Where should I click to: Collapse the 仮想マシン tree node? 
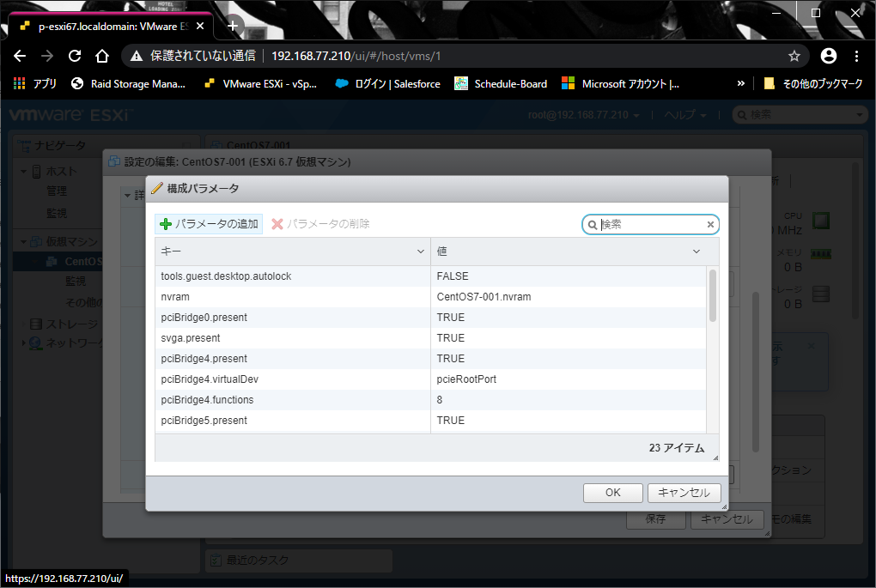[x=23, y=242]
